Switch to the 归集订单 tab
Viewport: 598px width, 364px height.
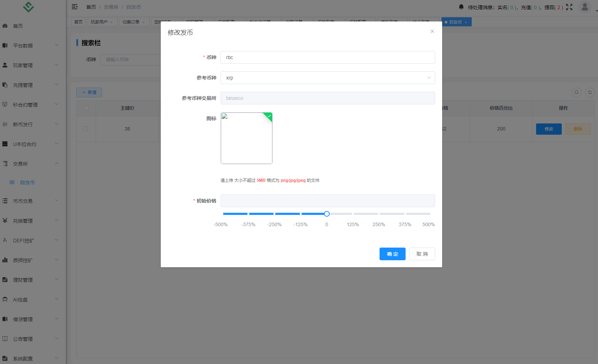tap(131, 22)
